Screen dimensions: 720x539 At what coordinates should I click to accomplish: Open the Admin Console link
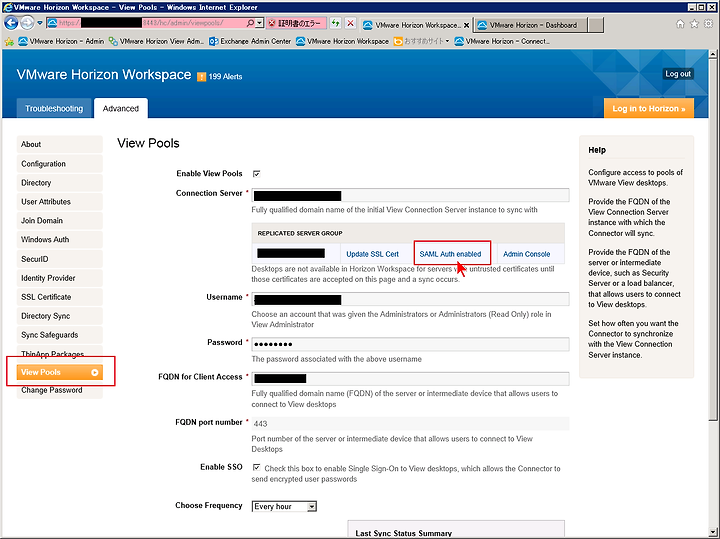(527, 254)
